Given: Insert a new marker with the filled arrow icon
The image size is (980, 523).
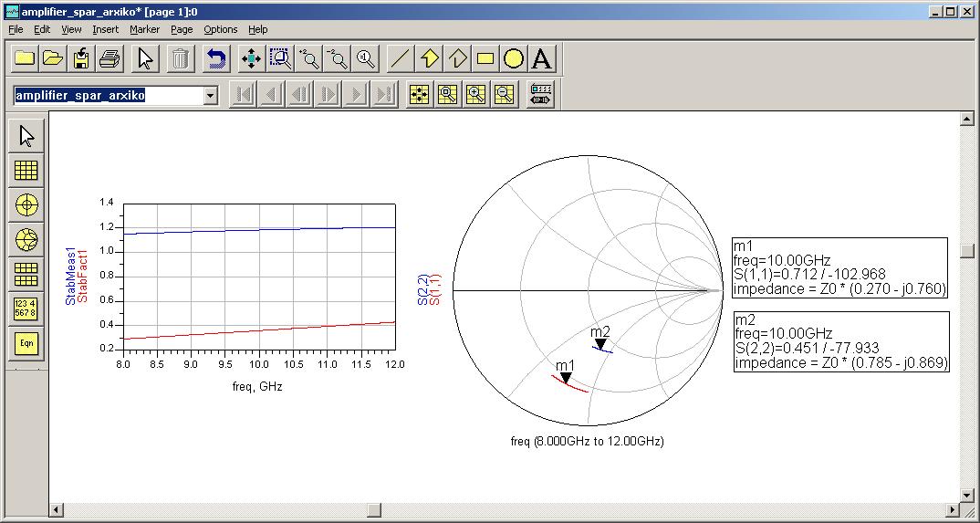Looking at the screenshot, I should pos(429,59).
